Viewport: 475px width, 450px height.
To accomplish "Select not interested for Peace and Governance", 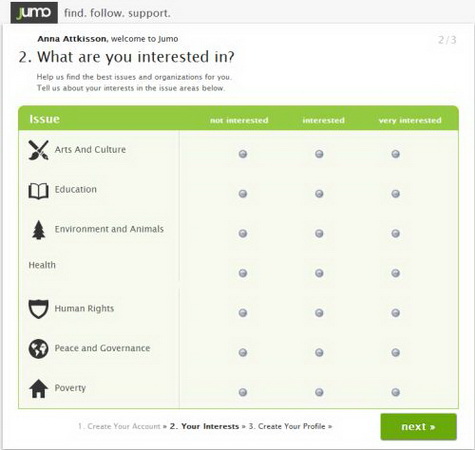I will tap(243, 352).
